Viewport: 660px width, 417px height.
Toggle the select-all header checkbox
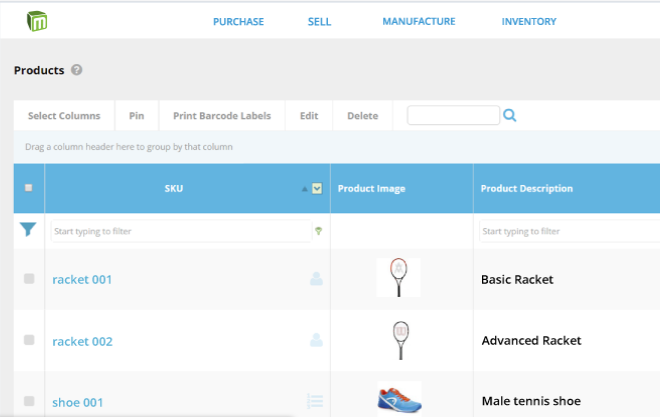pos(29,188)
